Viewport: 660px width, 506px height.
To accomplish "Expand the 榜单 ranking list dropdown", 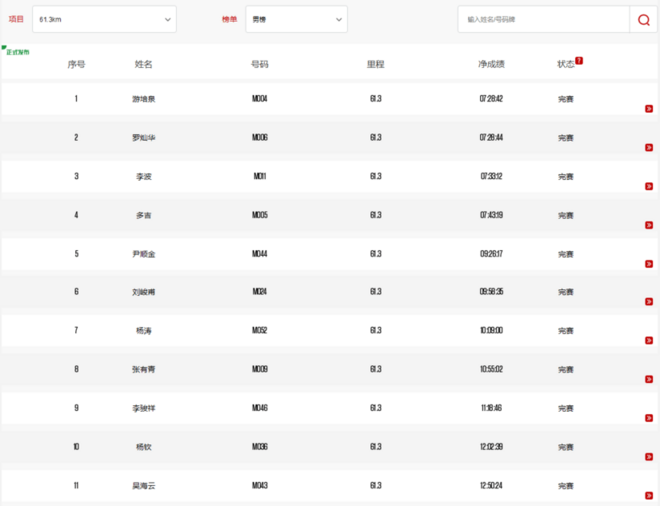I will pos(296,20).
